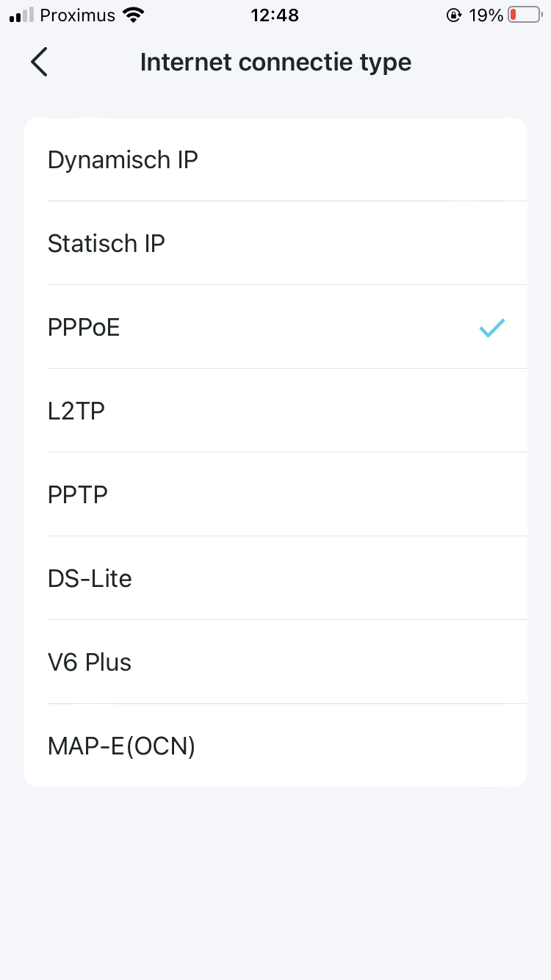Tap blank space right of MAP-E(OCN)
The width and height of the screenshot is (551, 980).
click(x=367, y=746)
